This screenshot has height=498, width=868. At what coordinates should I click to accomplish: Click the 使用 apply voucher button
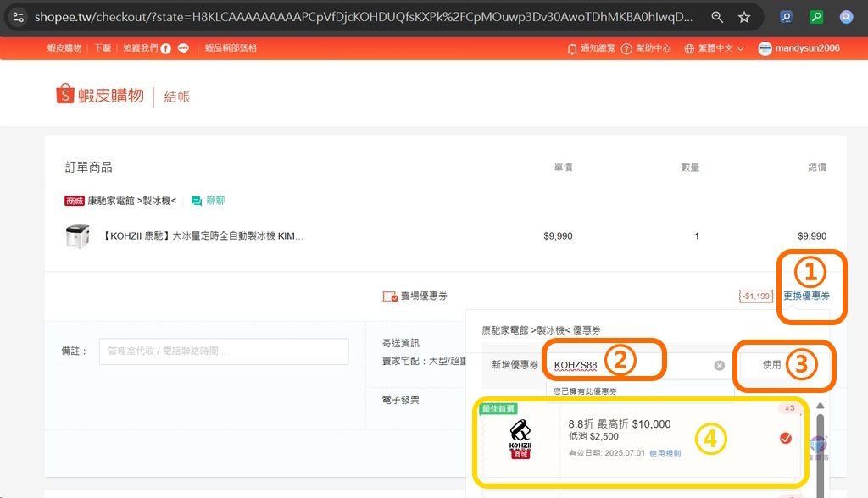(771, 365)
